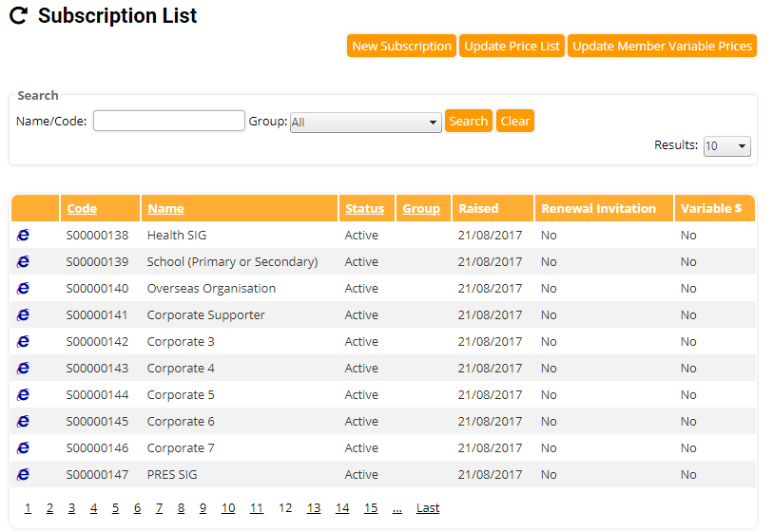Click the icon next to Corporate Supporter

point(23,314)
